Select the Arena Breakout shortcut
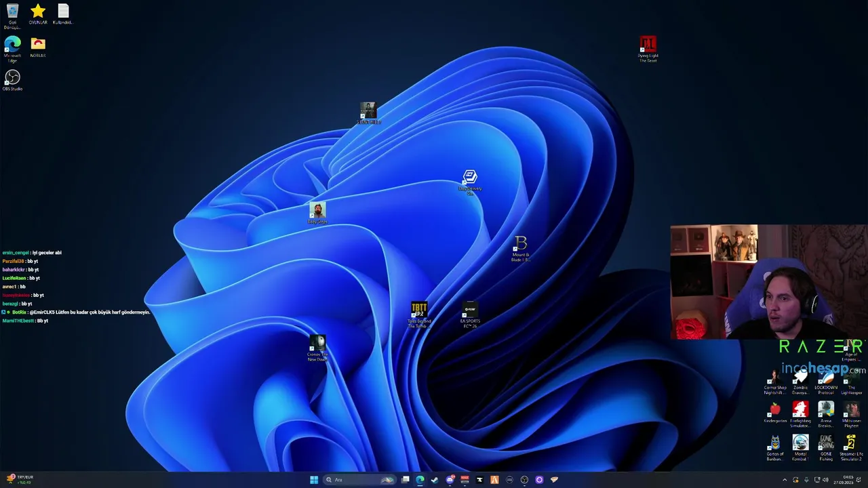The height and width of the screenshot is (488, 868). coord(826,415)
